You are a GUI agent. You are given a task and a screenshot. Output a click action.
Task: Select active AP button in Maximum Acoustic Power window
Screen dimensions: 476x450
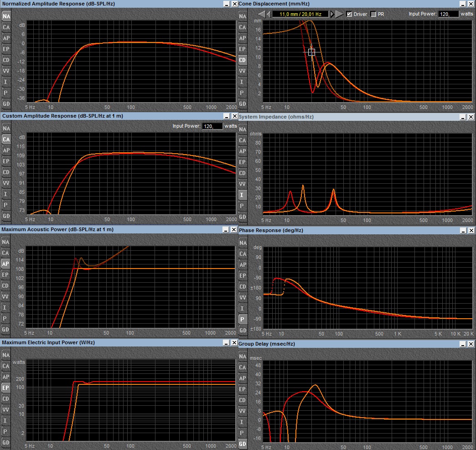(5, 264)
